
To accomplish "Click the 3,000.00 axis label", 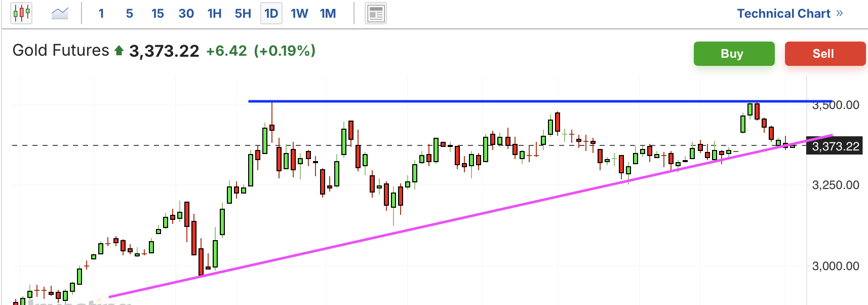I will 836,266.
